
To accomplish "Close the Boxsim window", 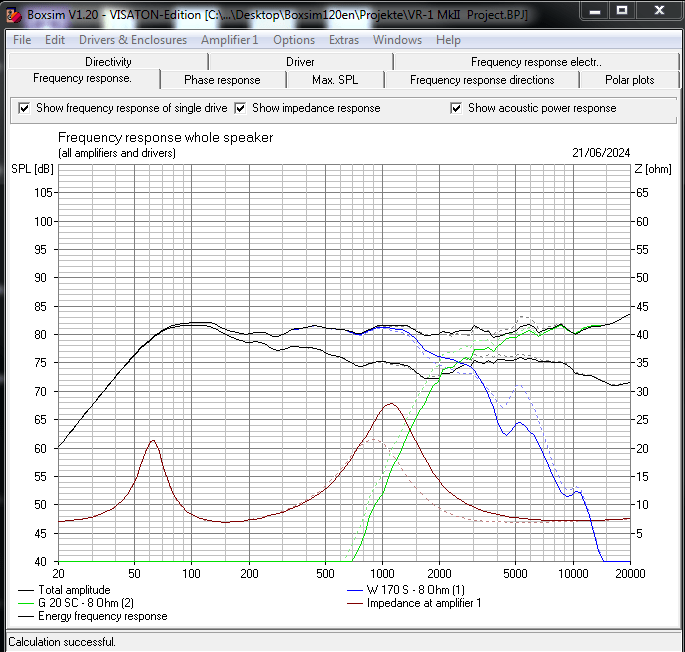I will pos(659,10).
